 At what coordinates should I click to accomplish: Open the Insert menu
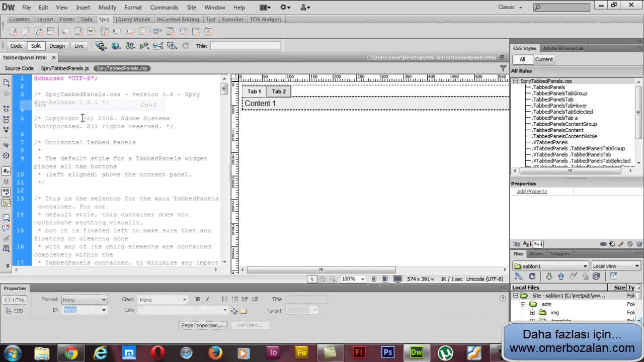point(83,8)
